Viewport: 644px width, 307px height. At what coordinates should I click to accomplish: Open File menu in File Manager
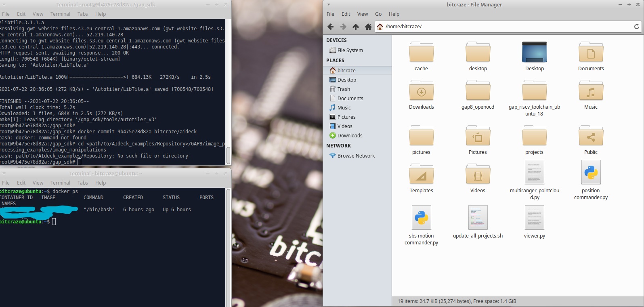pos(330,14)
